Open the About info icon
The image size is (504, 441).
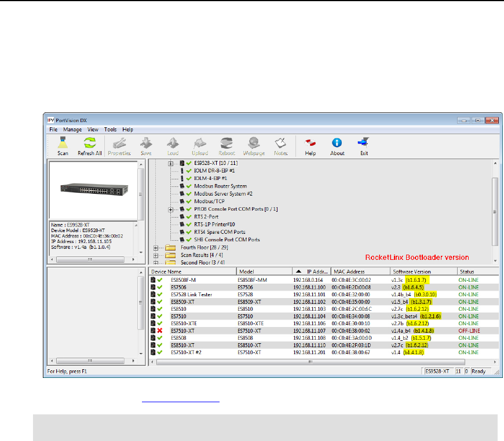click(337, 146)
